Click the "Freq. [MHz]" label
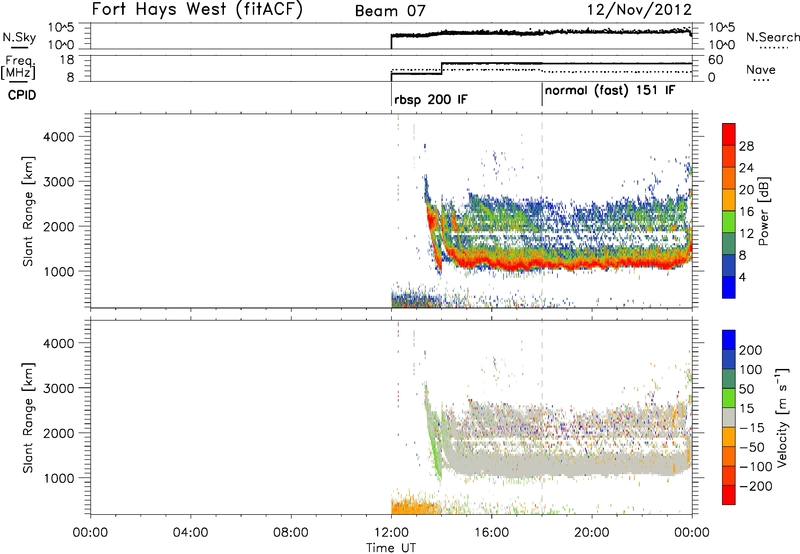The width and height of the screenshot is (800, 554). (x=18, y=67)
